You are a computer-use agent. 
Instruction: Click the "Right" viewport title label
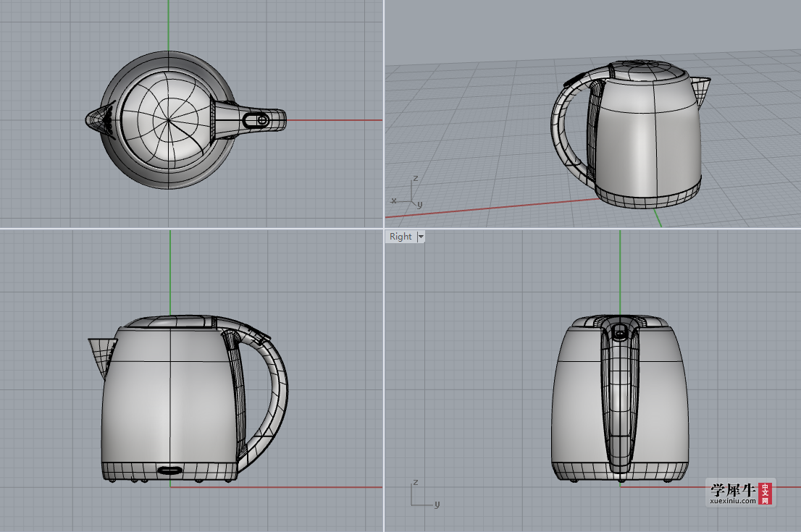400,237
